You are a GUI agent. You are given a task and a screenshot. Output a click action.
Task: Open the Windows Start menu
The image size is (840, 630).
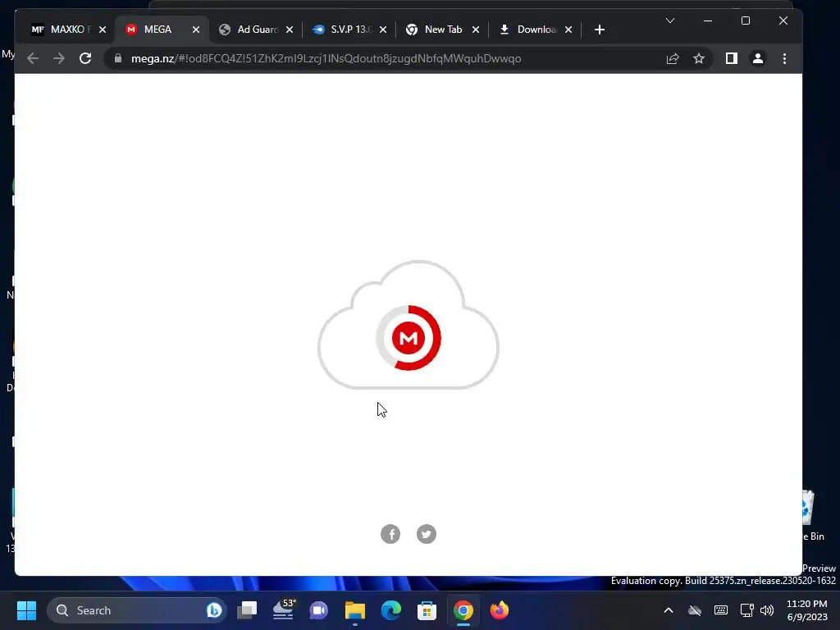tap(26, 610)
